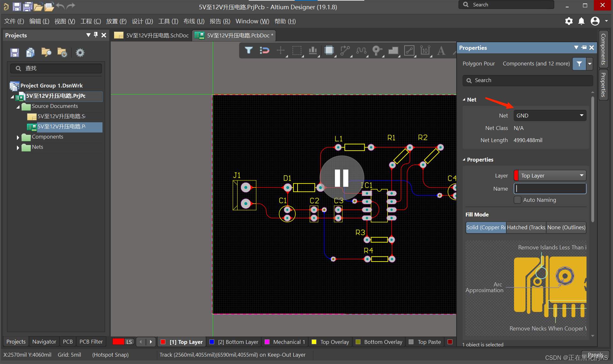
Task: Click the project settings gear in Projects panel
Action: point(80,53)
